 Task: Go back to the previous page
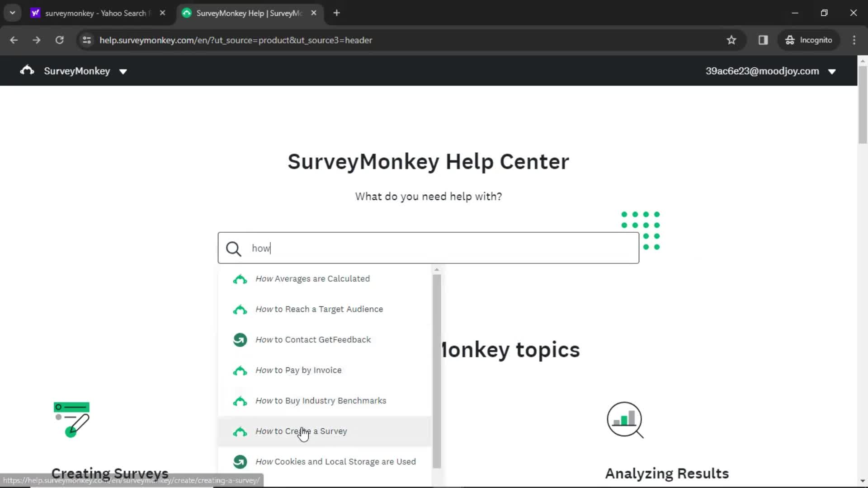[x=14, y=40]
